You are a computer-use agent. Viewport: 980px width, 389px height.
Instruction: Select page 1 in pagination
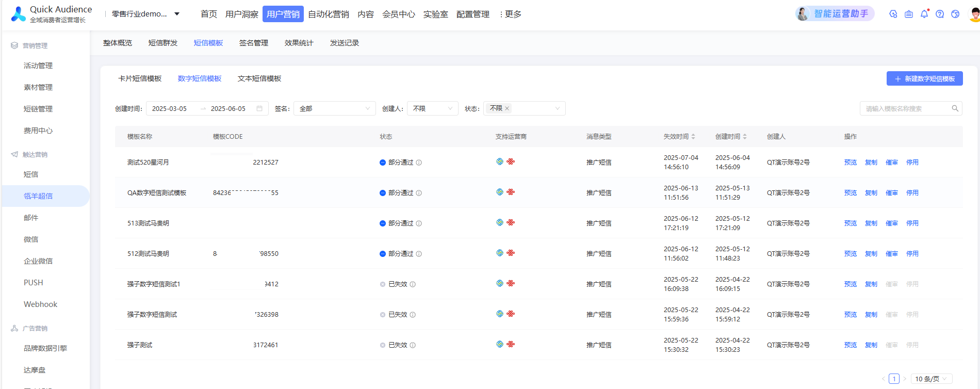coord(894,379)
